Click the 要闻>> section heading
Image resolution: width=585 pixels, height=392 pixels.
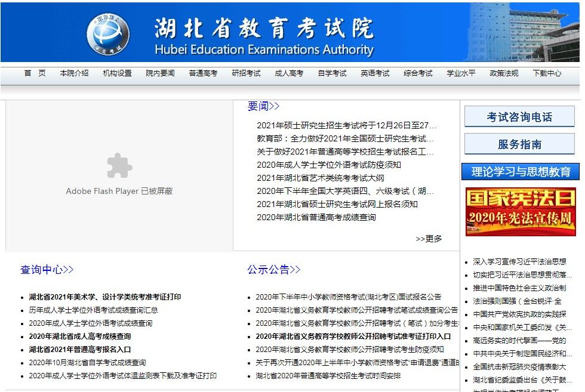pos(263,106)
